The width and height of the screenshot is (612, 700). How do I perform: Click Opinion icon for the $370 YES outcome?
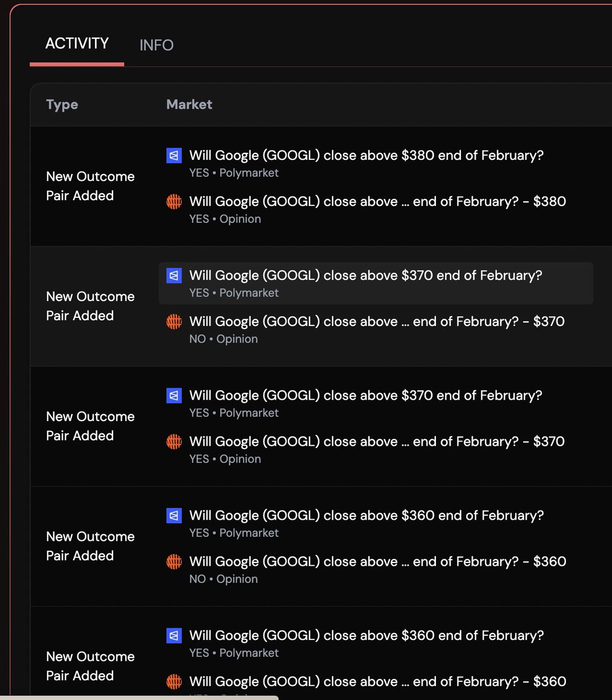174,442
